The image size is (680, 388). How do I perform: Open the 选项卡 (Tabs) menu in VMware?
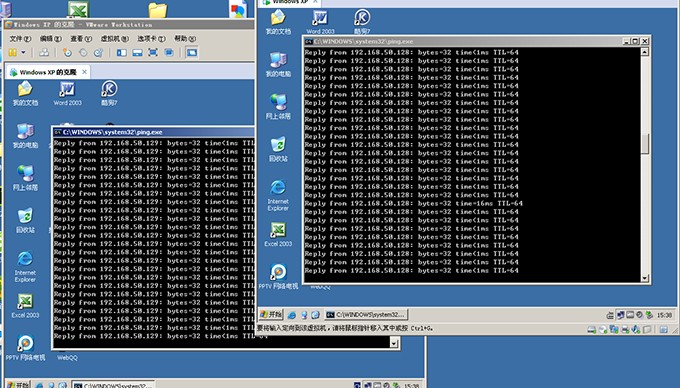[x=151, y=39]
